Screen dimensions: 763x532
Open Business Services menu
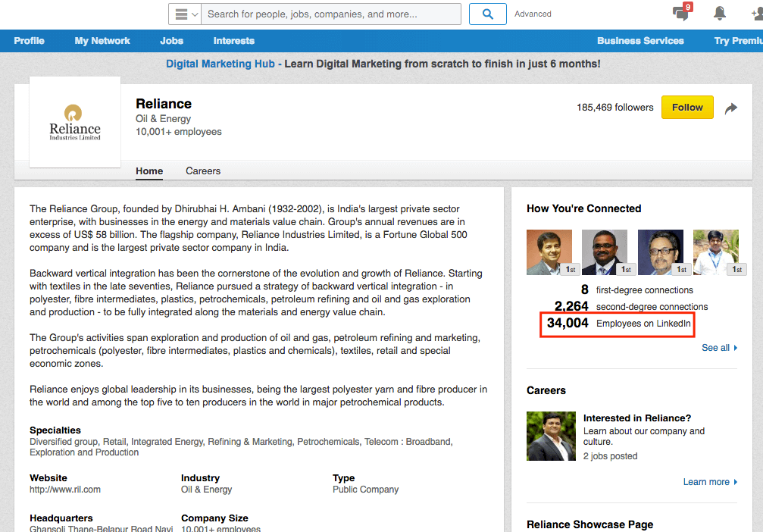coord(640,41)
